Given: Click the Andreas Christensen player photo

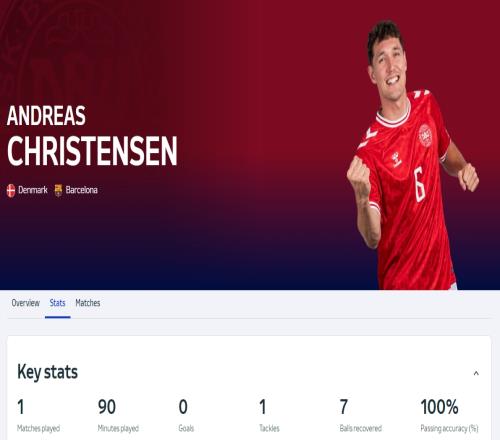Looking at the screenshot, I should point(413,157).
